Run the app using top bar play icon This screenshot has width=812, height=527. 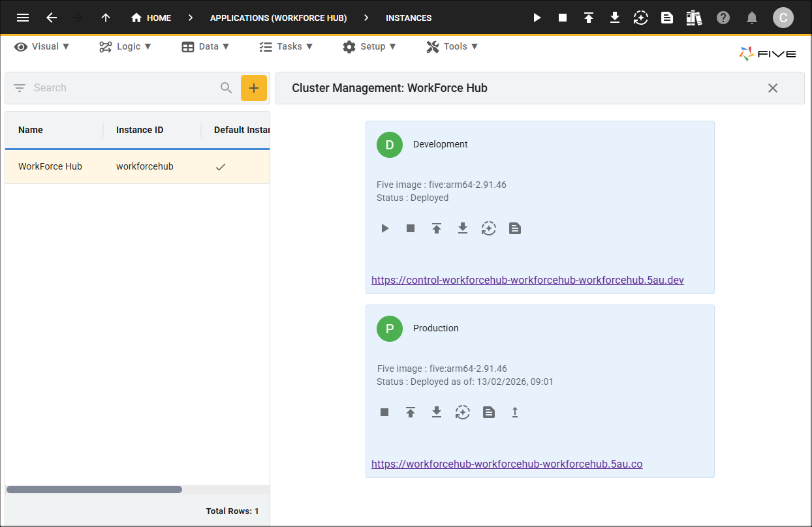point(537,18)
